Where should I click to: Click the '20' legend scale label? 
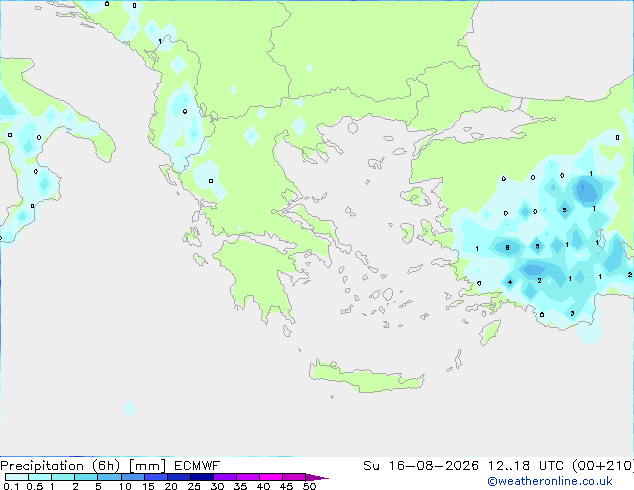pos(171,486)
